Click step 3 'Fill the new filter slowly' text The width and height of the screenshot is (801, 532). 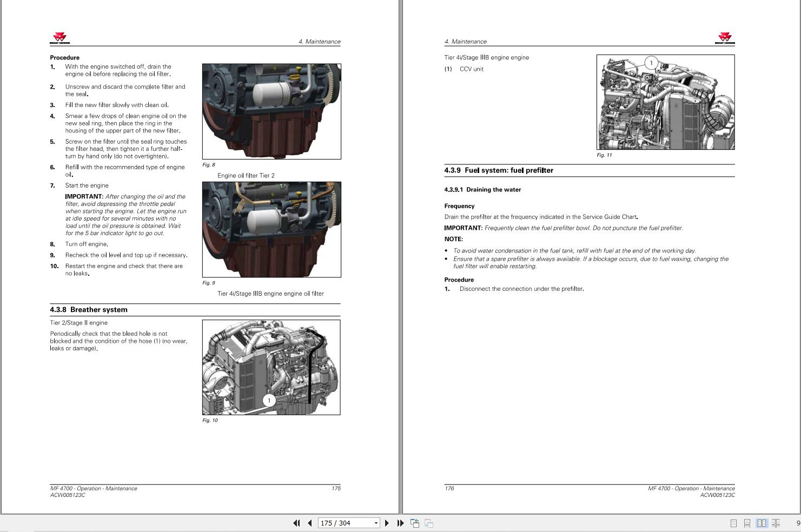click(117, 105)
